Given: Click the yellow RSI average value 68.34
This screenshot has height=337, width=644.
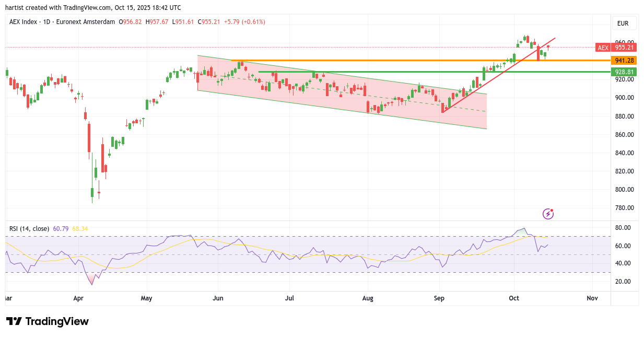Looking at the screenshot, I should click(x=80, y=228).
